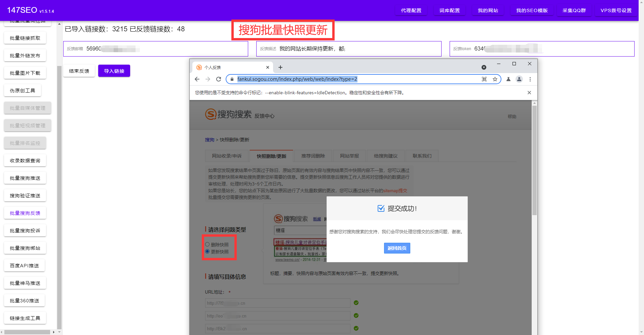644x335 pixels.
Task: Click the 帮助 link on Sogou page
Action: point(512,116)
